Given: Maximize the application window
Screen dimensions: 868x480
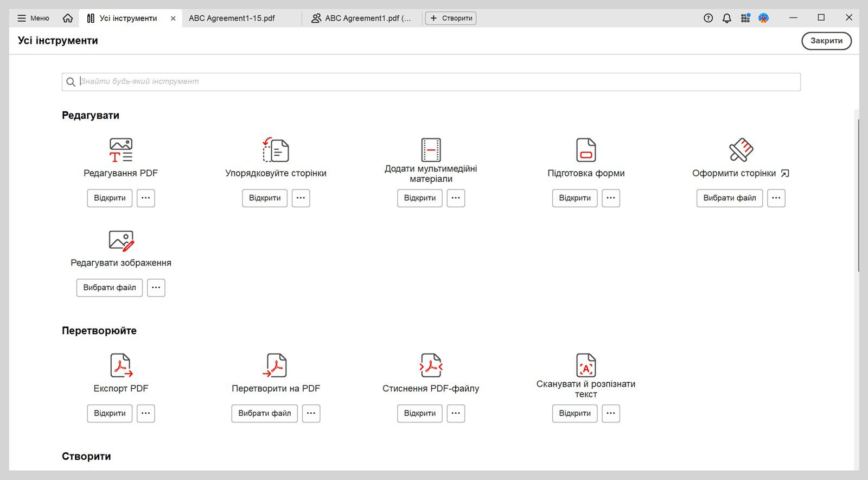Looking at the screenshot, I should pyautogui.click(x=821, y=18).
